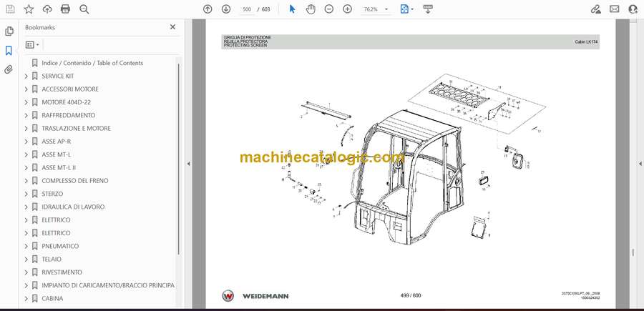Viewport: 644px width, 311px height.
Task: Print the document using printer icon
Action: click(x=66, y=9)
